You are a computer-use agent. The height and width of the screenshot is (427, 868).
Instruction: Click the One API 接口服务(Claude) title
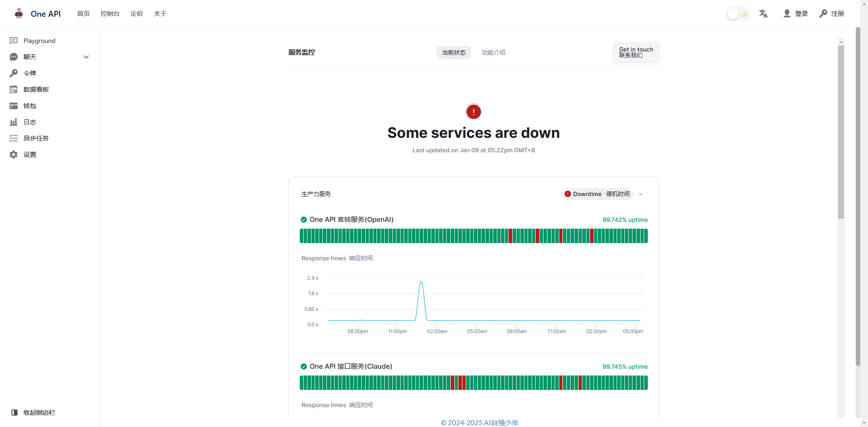click(351, 366)
